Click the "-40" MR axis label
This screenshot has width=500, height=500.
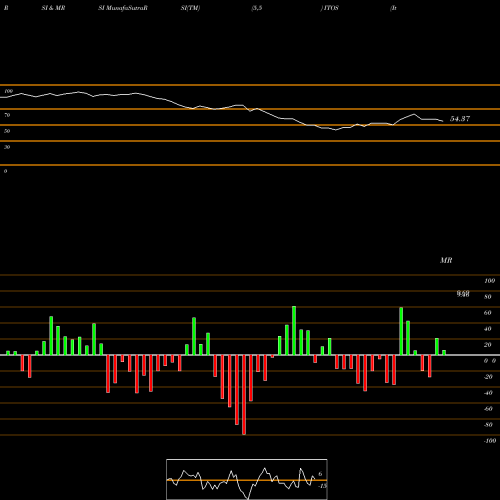coord(488,393)
